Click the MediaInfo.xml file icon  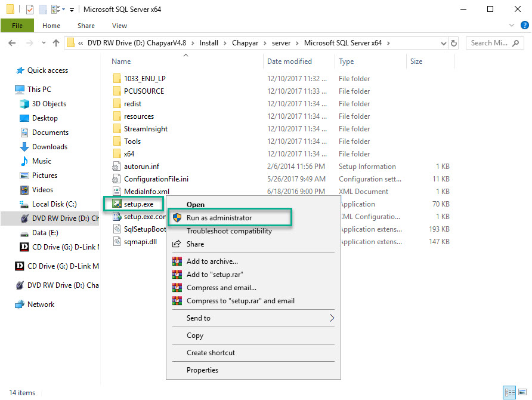tap(117, 192)
